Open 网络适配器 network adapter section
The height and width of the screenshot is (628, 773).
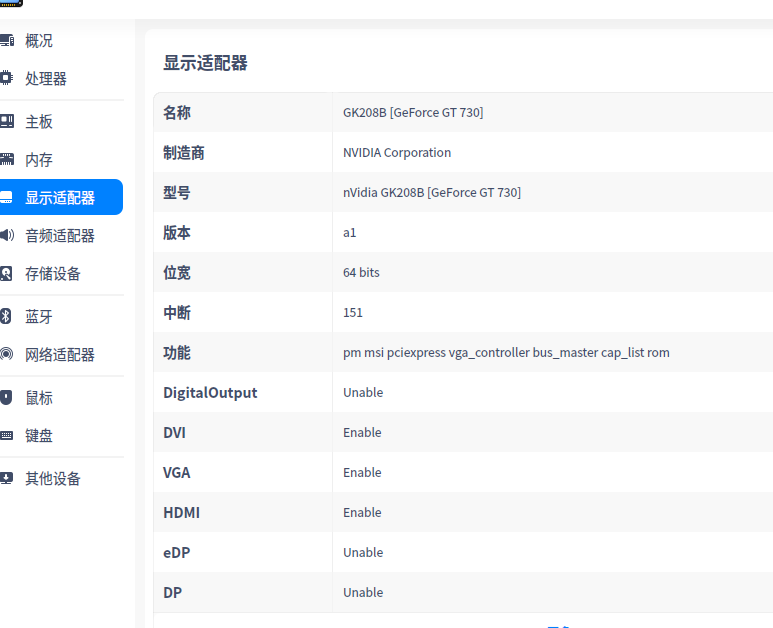[60, 354]
